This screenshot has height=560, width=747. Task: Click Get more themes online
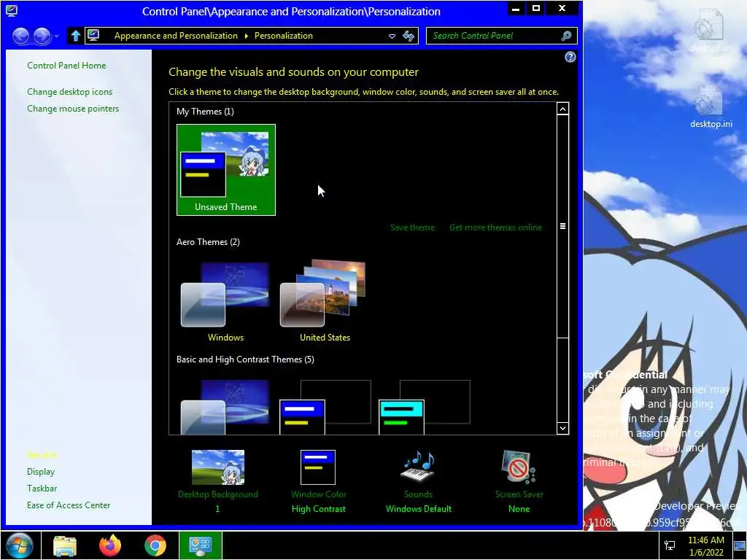[x=495, y=227]
